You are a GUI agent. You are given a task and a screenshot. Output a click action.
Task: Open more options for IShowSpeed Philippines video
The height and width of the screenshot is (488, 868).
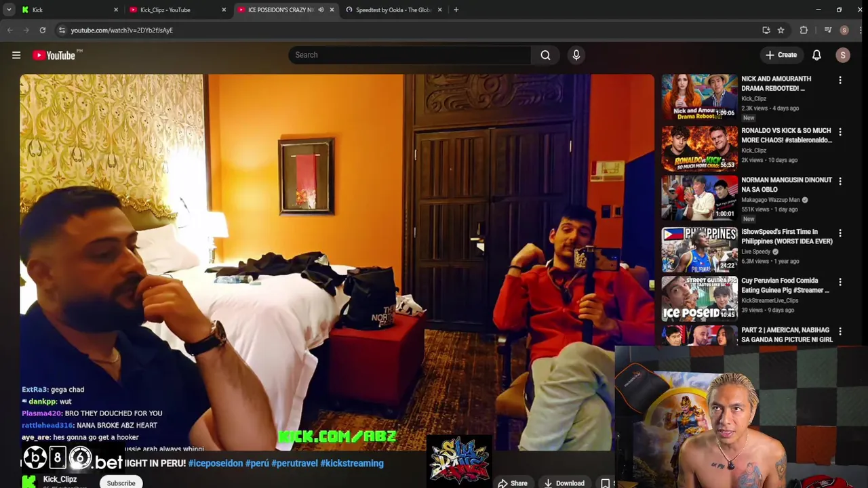pyautogui.click(x=840, y=232)
